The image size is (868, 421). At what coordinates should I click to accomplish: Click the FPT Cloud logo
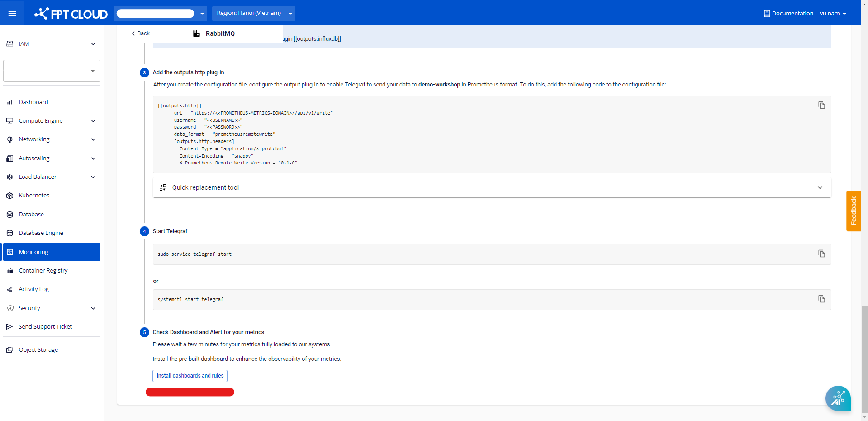(71, 14)
